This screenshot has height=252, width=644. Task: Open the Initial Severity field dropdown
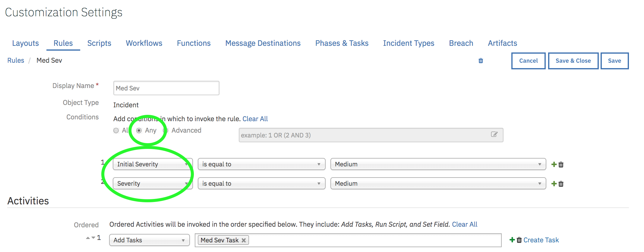tap(152, 164)
